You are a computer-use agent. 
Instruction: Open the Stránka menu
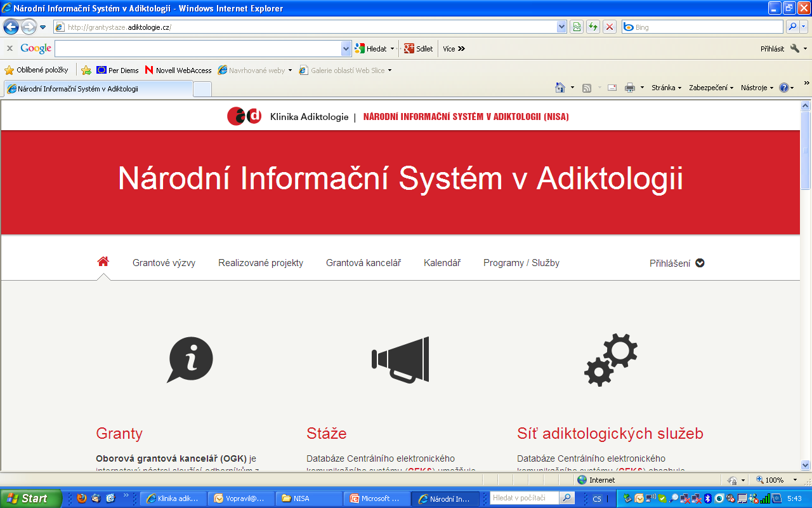[666, 88]
